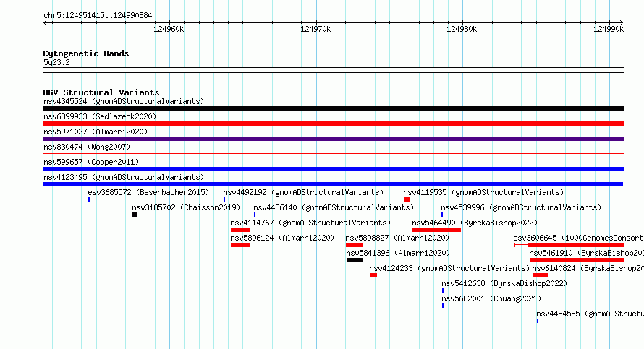Screen dimensions: 644x349
Task: Click the chr5:124951415..124990884 coordinate text
Action: point(98,16)
